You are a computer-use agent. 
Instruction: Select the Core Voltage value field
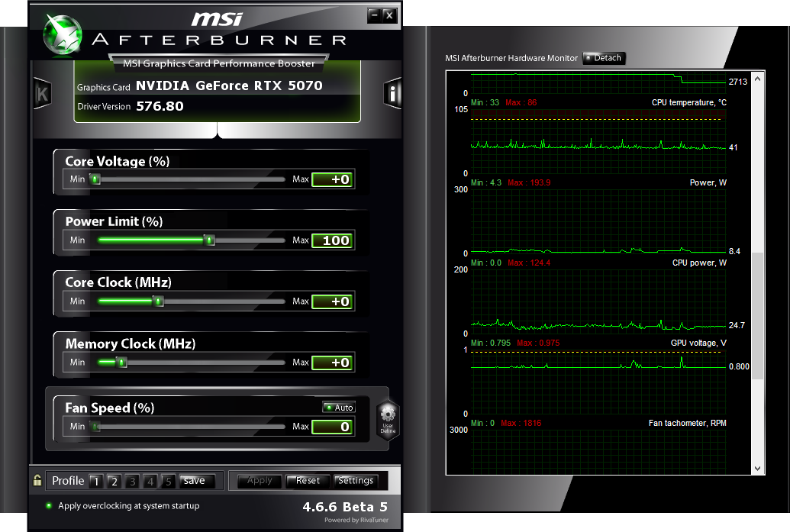(333, 179)
